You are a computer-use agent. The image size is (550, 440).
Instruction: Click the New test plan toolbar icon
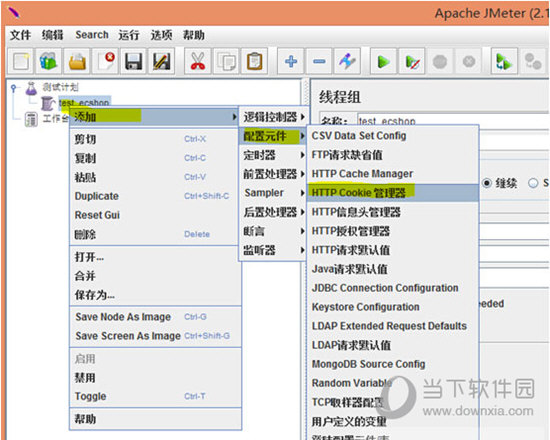(21, 61)
